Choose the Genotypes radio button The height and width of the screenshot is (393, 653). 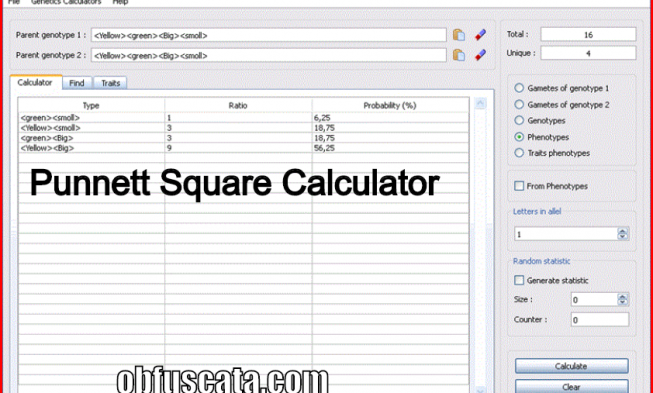[519, 121]
